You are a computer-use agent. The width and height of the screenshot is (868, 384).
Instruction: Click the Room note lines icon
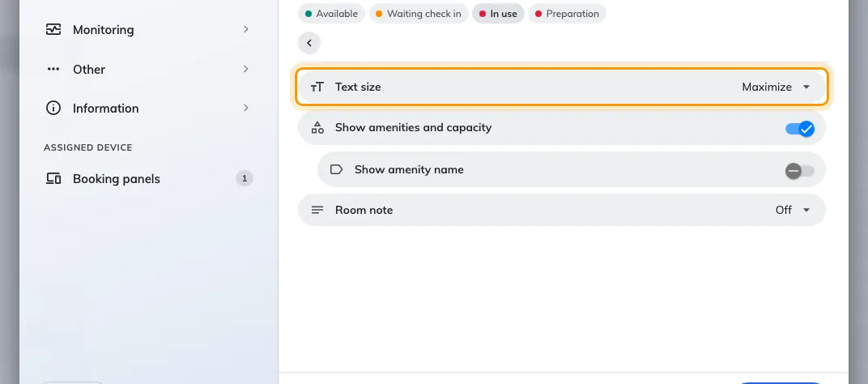(317, 210)
